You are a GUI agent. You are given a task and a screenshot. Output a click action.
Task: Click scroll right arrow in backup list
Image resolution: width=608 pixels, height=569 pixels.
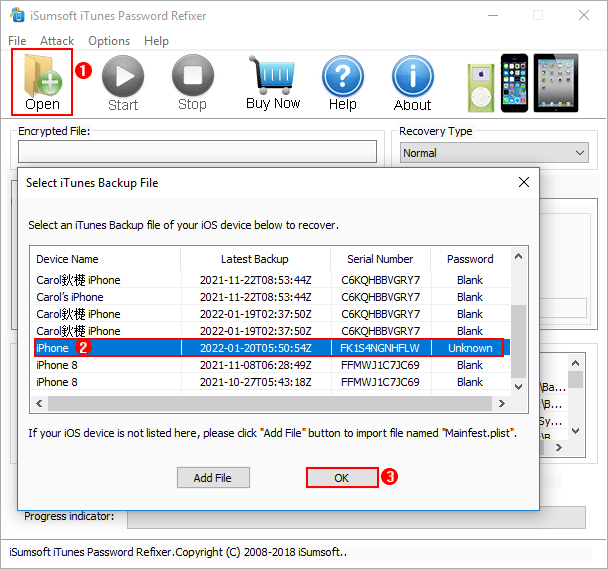pos(502,403)
